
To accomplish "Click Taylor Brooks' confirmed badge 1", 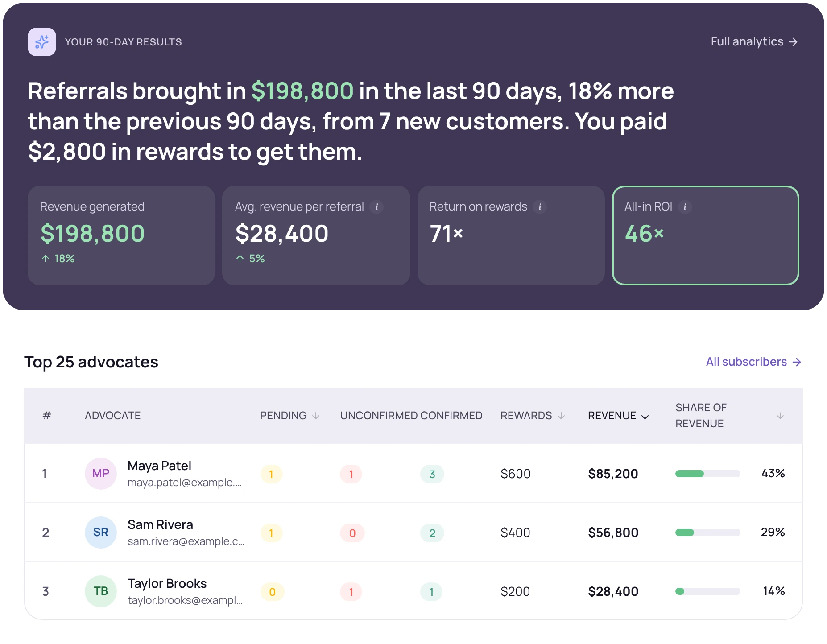I will click(x=431, y=592).
